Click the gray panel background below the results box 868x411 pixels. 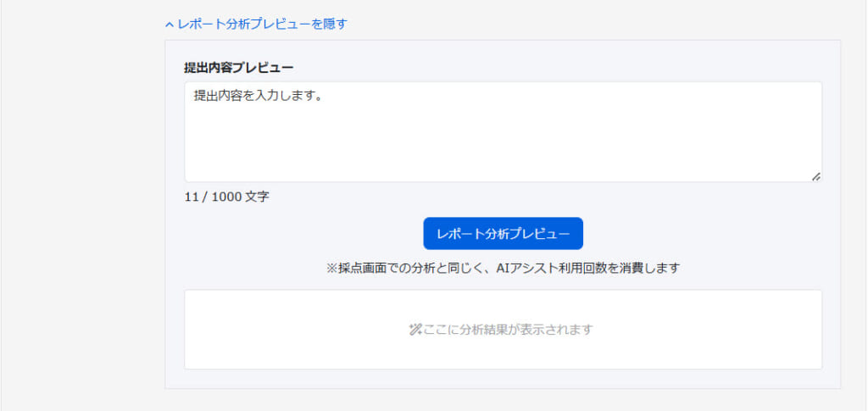pyautogui.click(x=503, y=379)
